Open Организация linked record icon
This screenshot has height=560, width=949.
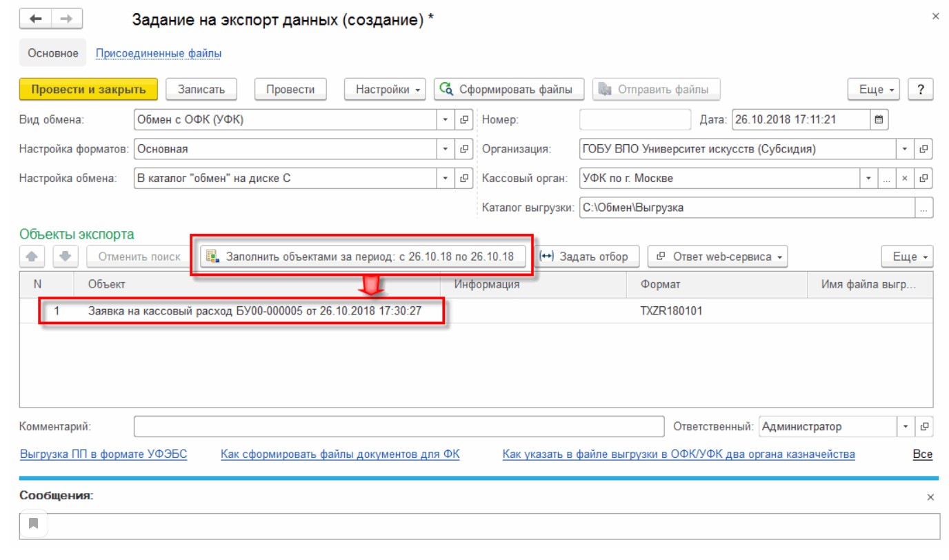pos(924,149)
